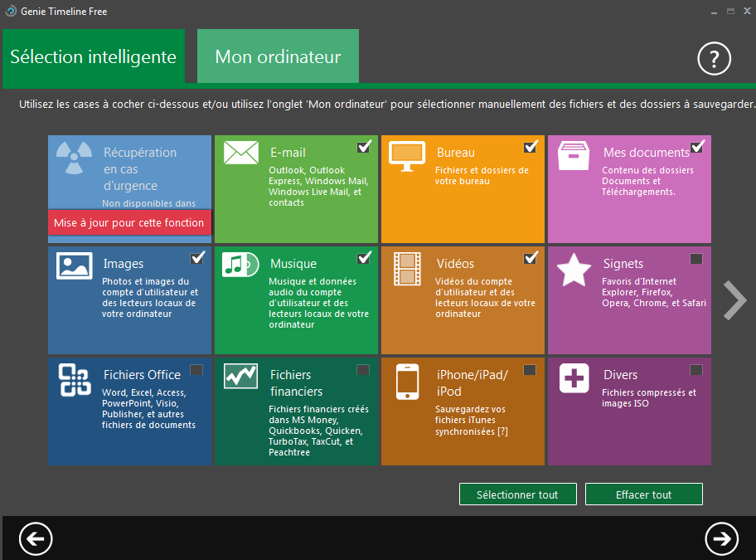
Task: Click the Effacer tout button
Action: pyautogui.click(x=643, y=494)
